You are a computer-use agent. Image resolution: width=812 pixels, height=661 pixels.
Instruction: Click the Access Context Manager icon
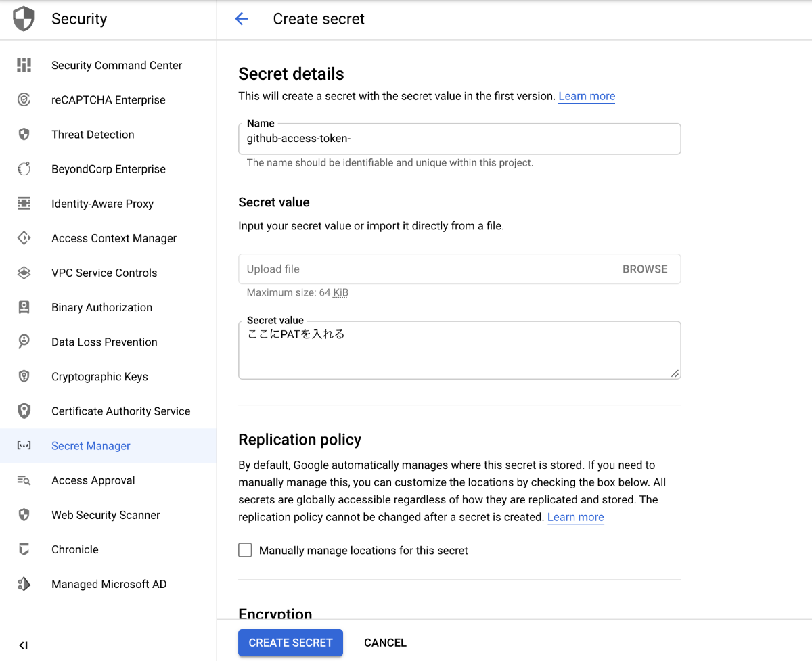24,238
